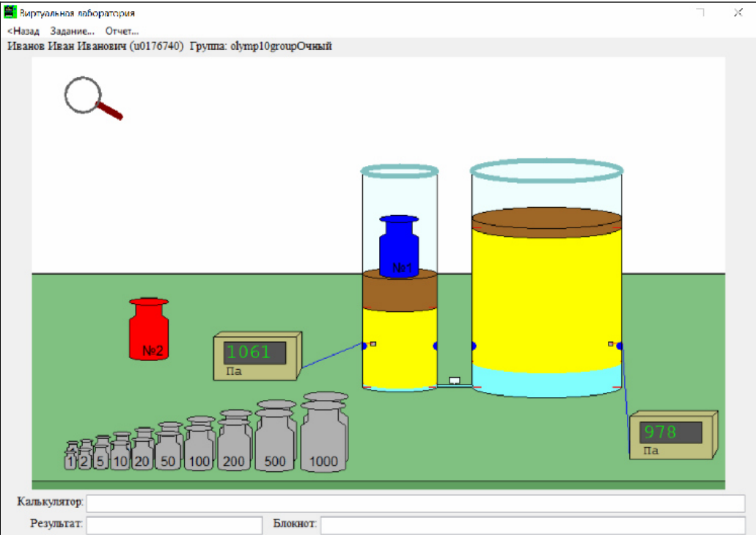This screenshot has width=756, height=535.
Task: Select the red weight №2
Action: coord(149,329)
